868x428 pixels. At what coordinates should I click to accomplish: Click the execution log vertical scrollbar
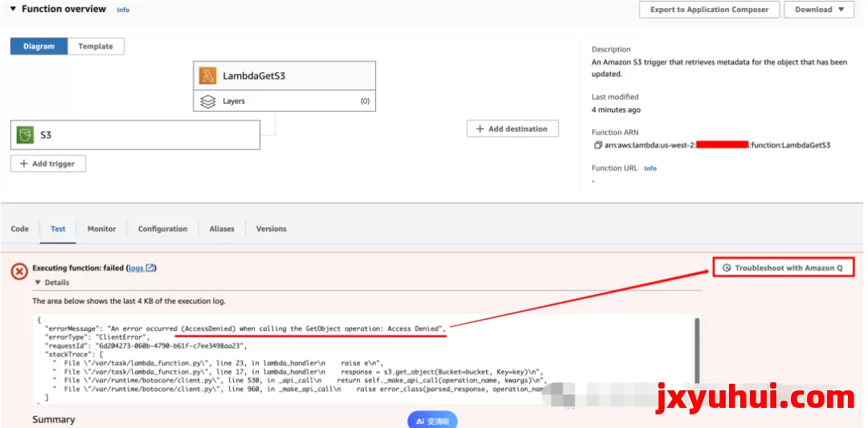tap(697, 349)
